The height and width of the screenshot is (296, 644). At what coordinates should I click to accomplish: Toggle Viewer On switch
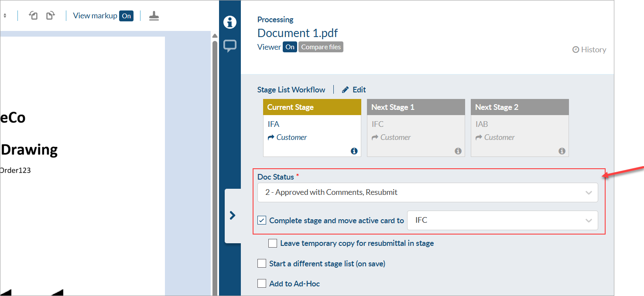pos(290,47)
